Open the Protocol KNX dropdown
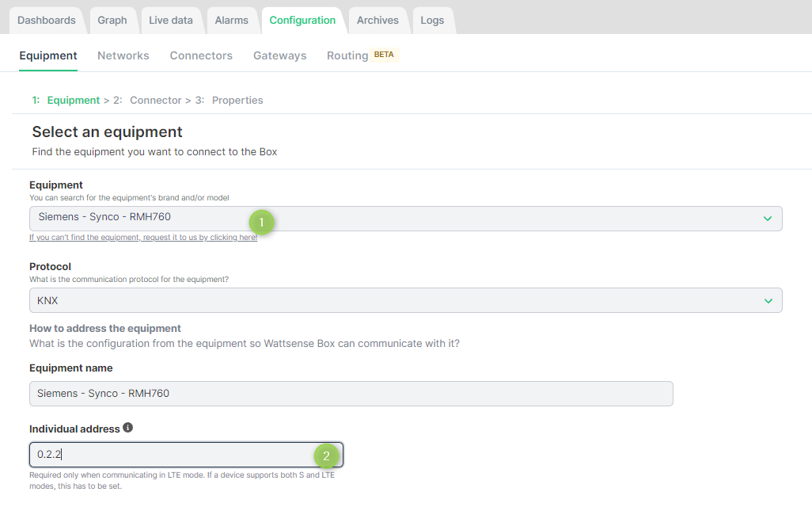Screen dimensions: 812x507 click(x=405, y=301)
